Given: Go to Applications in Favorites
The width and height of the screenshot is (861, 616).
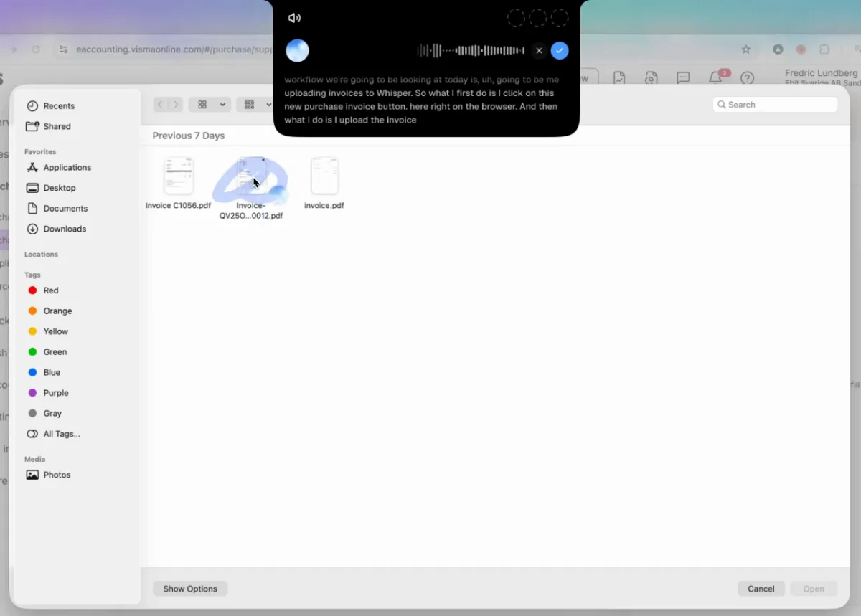Looking at the screenshot, I should pos(59,167).
